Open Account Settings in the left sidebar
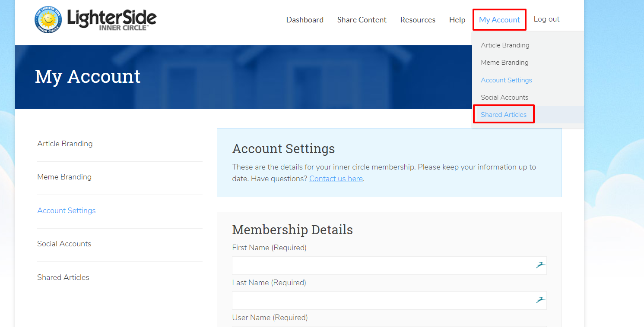Image resolution: width=644 pixels, height=327 pixels. pos(67,211)
